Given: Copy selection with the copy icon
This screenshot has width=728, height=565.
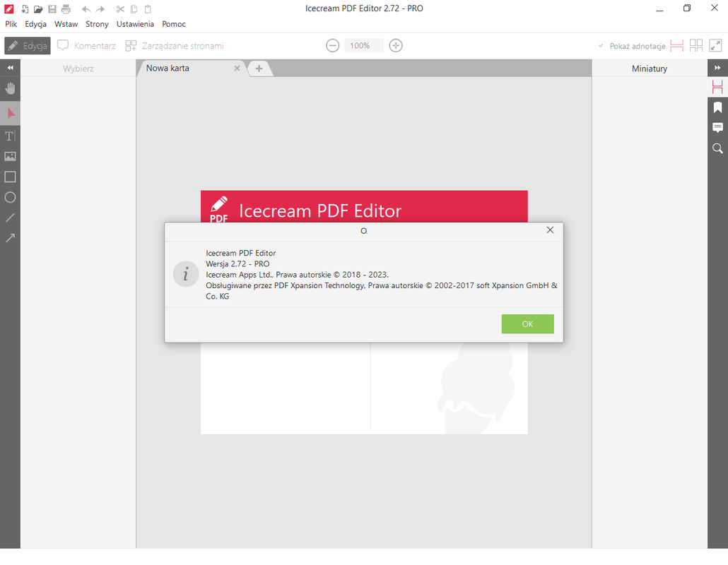Looking at the screenshot, I should [134, 8].
